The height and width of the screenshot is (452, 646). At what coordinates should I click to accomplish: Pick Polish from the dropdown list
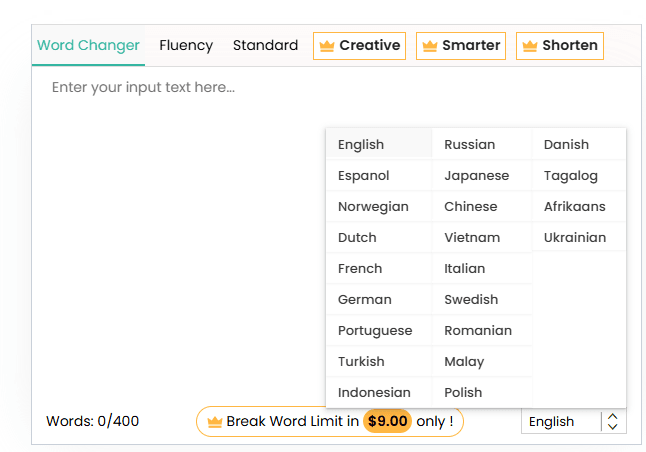coord(463,393)
